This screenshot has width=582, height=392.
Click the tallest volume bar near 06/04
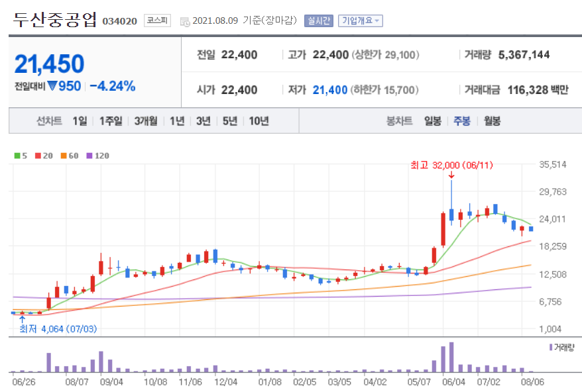(451, 357)
